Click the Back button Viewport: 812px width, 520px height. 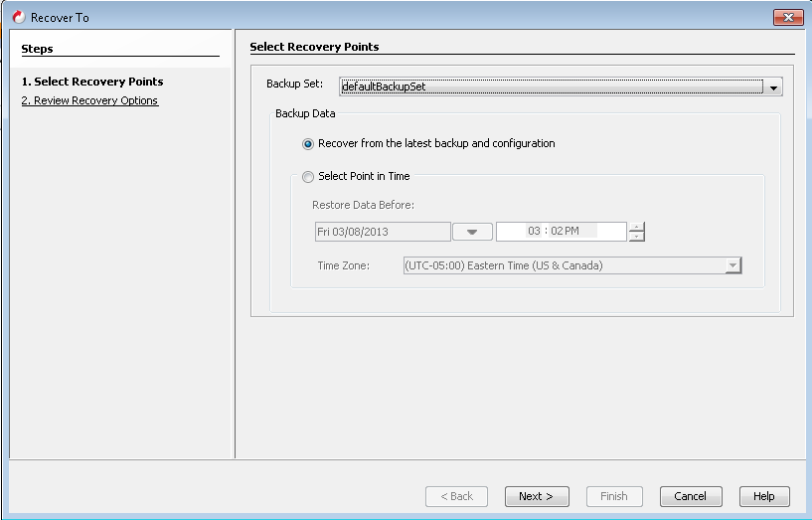456,496
